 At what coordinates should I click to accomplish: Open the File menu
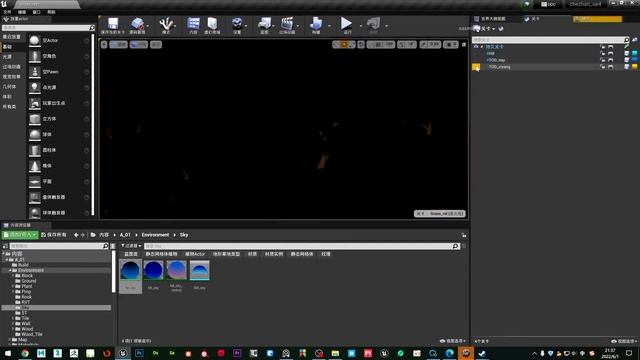point(7,12)
